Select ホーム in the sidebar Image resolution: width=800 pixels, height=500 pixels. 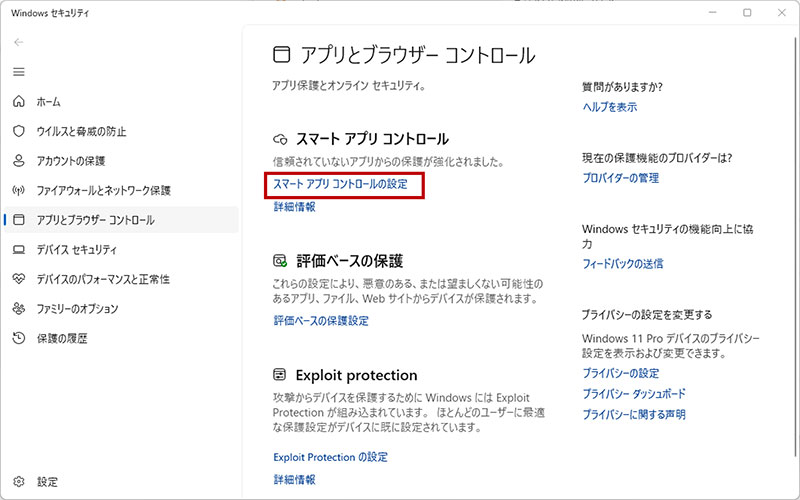click(x=48, y=102)
